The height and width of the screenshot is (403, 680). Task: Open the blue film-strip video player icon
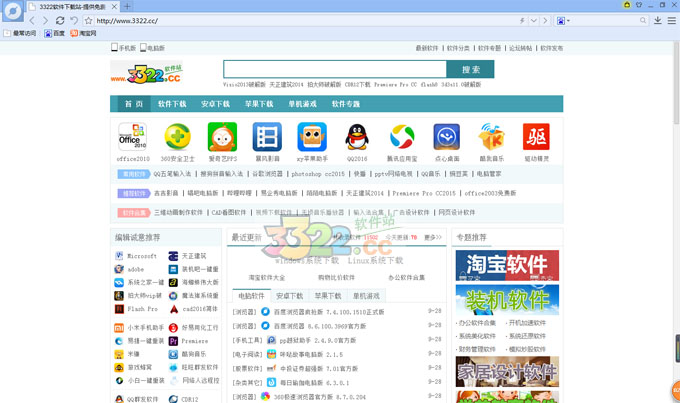tap(267, 137)
